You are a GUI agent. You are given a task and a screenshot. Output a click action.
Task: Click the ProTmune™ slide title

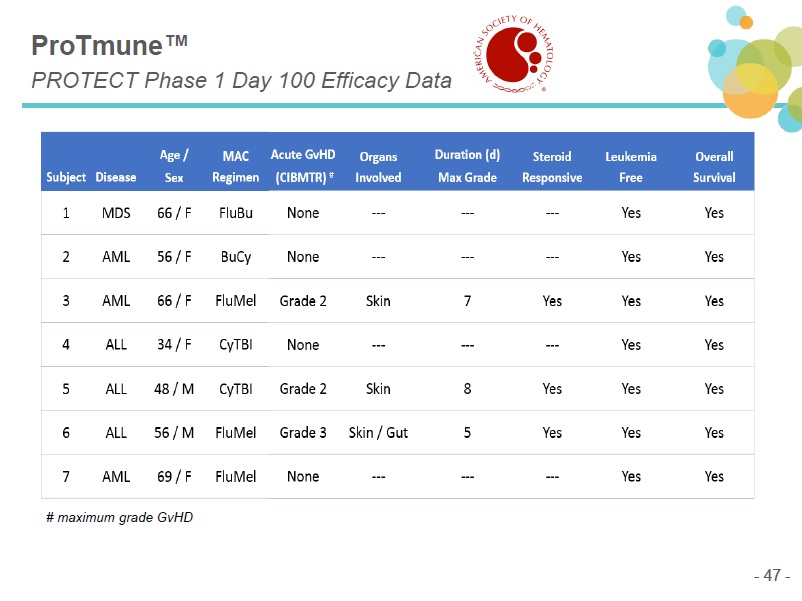click(110, 46)
